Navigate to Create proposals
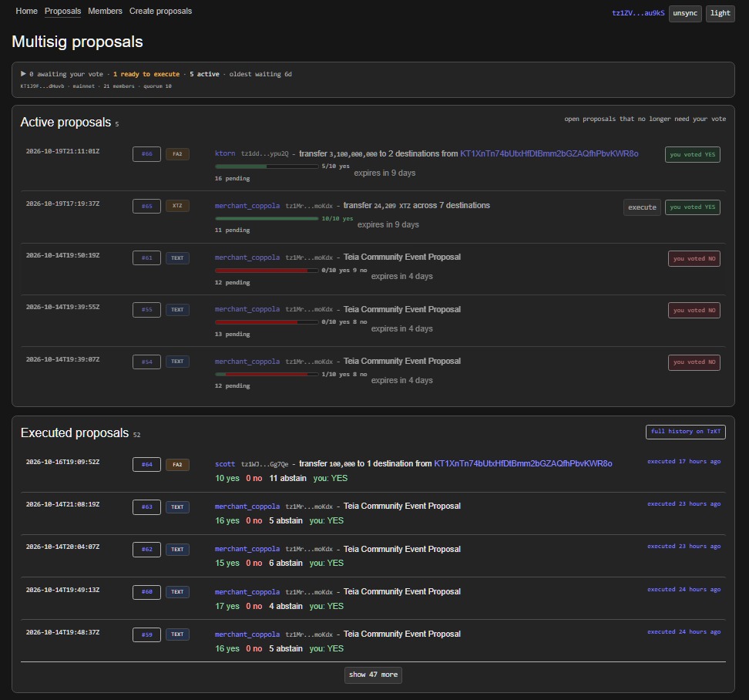This screenshot has height=700, width=749. pos(160,11)
